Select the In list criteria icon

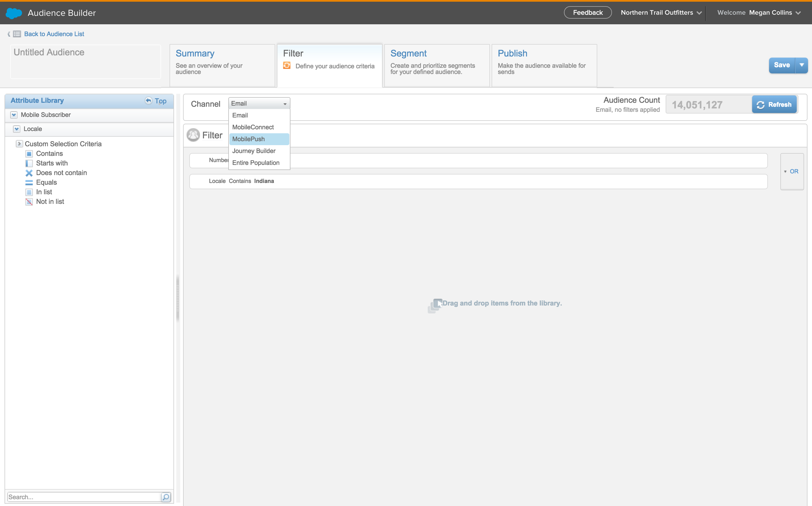[29, 192]
